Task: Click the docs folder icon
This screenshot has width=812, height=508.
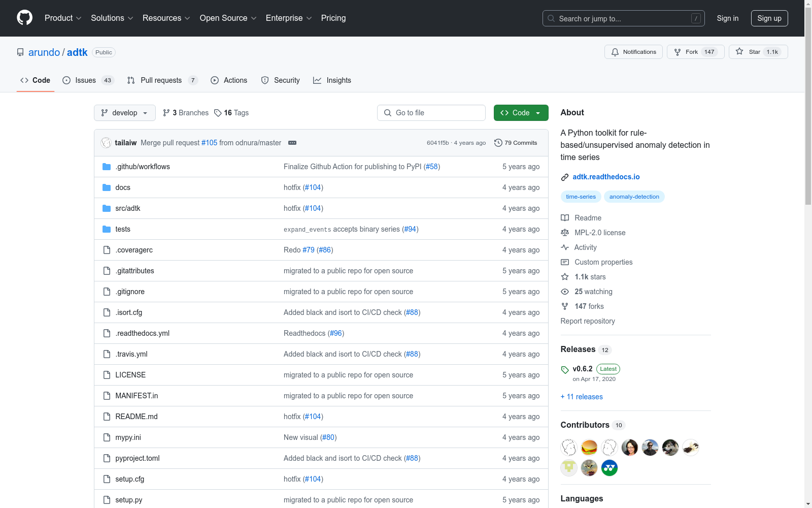Action: [x=107, y=187]
